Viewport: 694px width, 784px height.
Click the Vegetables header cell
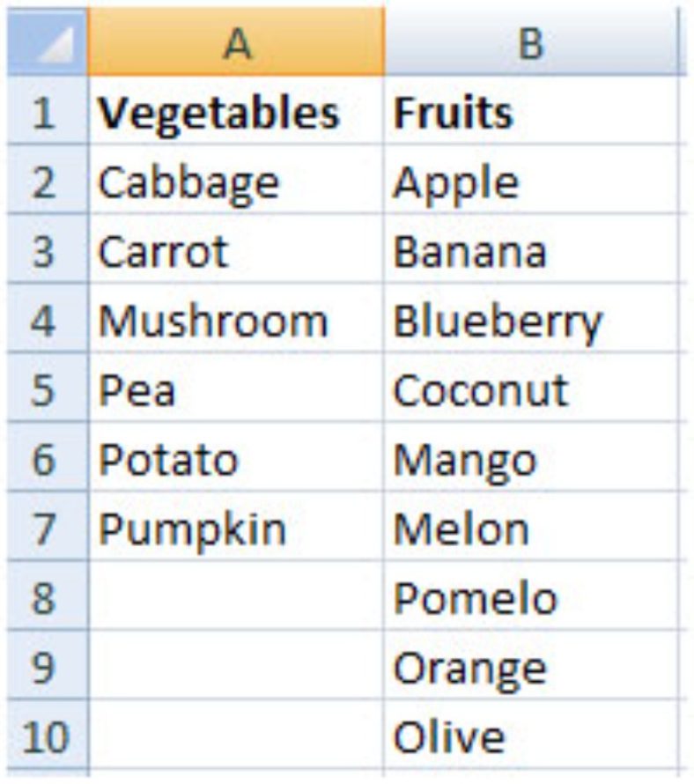coord(236,111)
